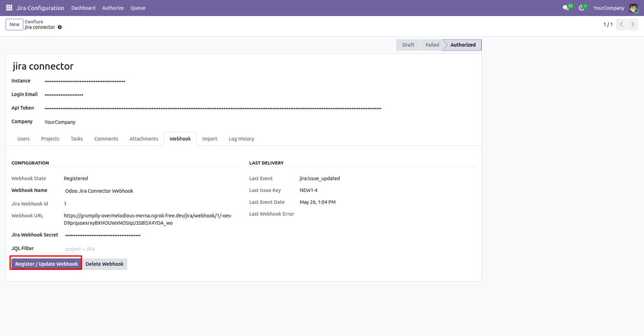644x336 pixels.
Task: Switch to the Users tab
Action: [24, 139]
